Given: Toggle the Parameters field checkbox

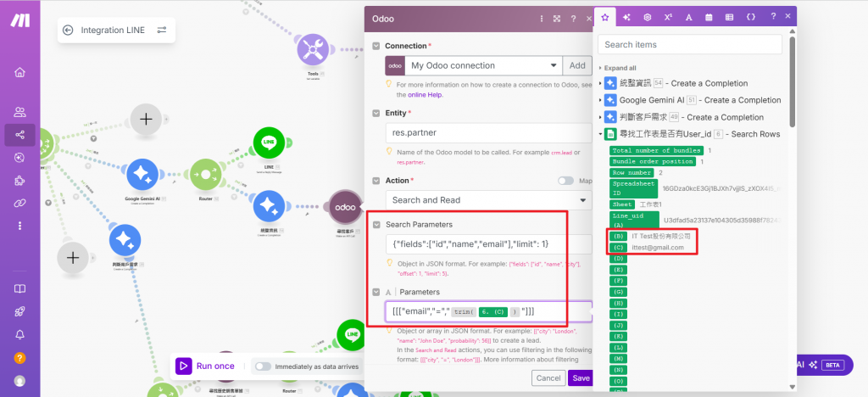Looking at the screenshot, I should (376, 292).
